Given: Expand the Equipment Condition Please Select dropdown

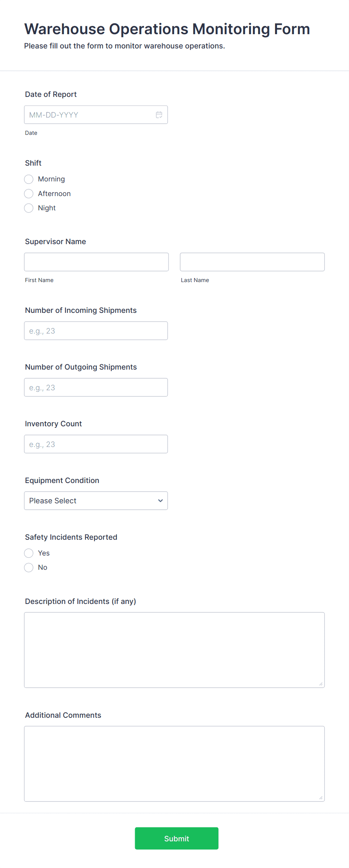Looking at the screenshot, I should (96, 501).
